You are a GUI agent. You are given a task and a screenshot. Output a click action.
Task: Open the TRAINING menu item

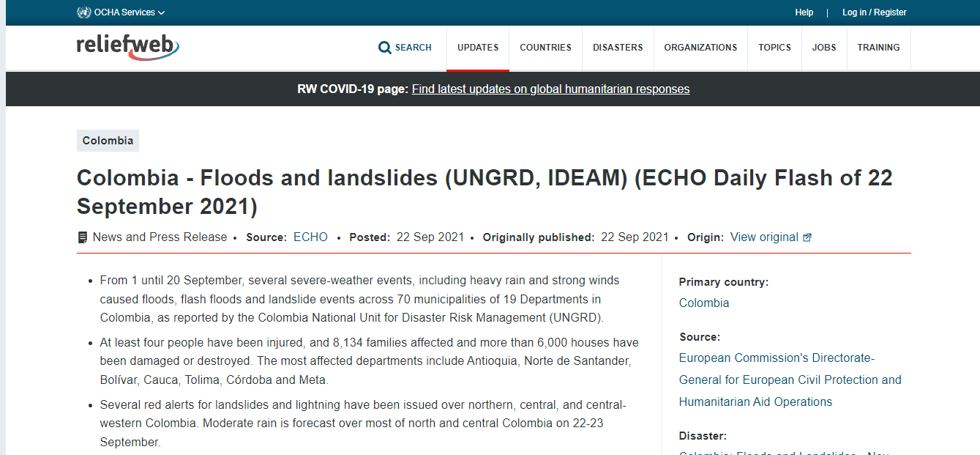[x=878, y=48]
